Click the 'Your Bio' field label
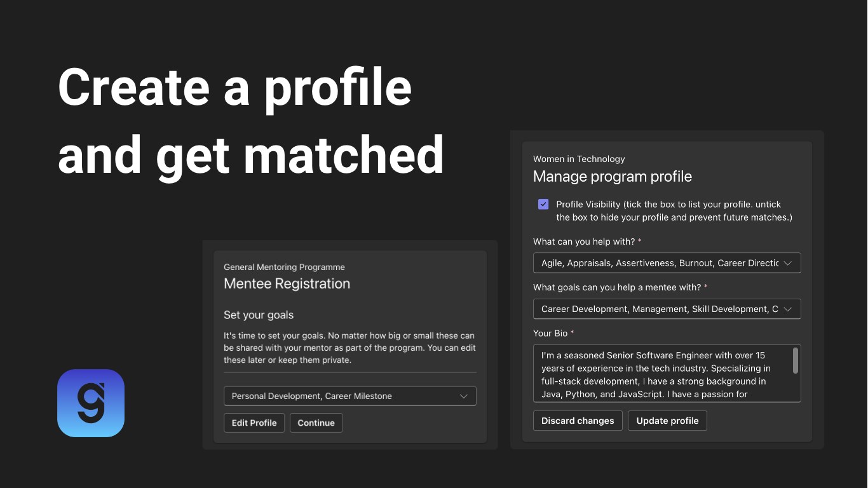This screenshot has height=488, width=868. (x=550, y=333)
